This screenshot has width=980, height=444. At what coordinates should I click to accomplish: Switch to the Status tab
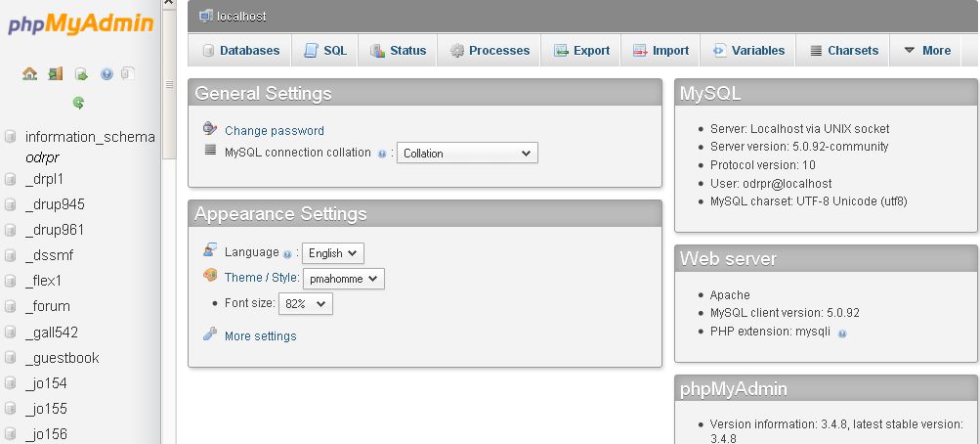[x=398, y=51]
